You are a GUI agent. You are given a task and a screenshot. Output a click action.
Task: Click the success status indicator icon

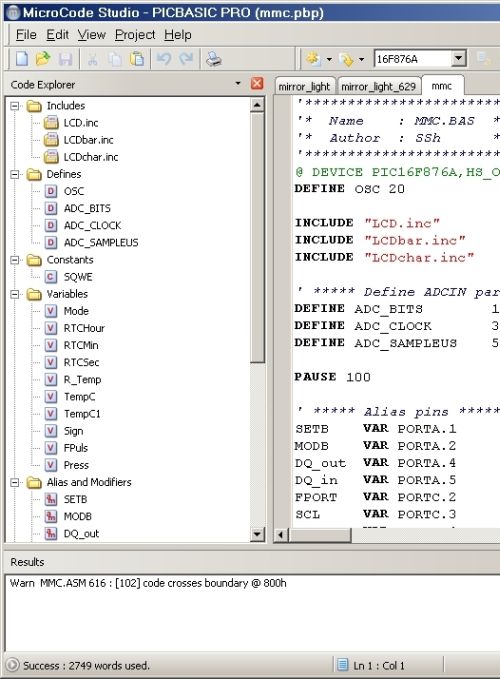(13, 665)
